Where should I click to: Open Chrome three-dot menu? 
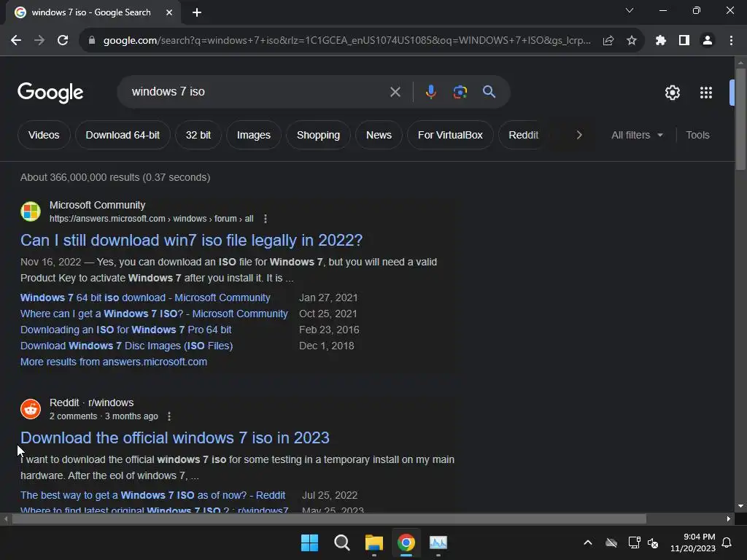(x=731, y=41)
